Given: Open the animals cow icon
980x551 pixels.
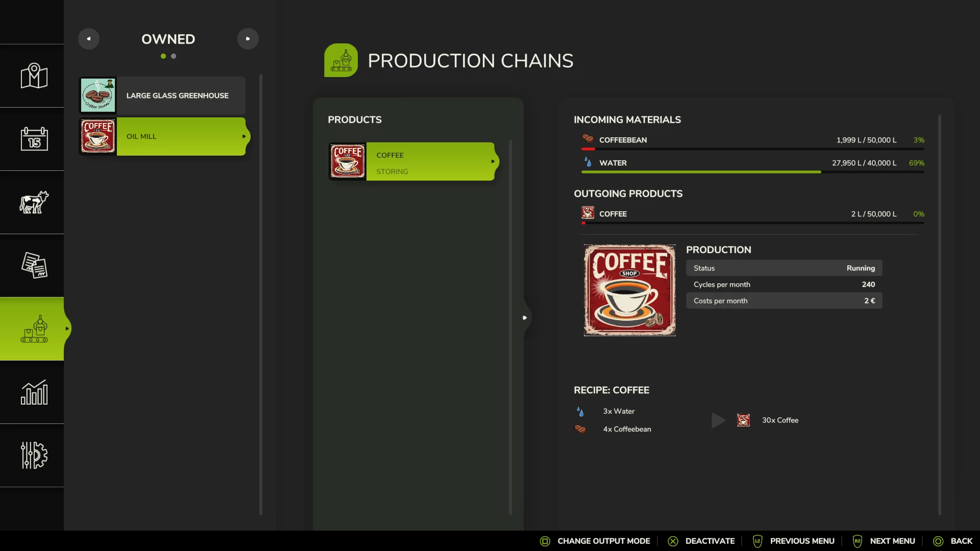Looking at the screenshot, I should point(34,203).
